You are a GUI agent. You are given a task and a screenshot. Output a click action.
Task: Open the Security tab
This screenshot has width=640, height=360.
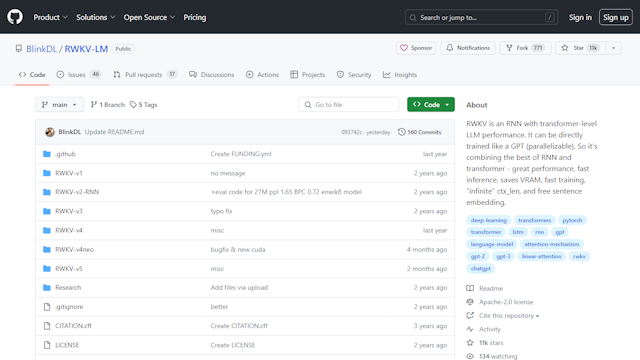354,75
